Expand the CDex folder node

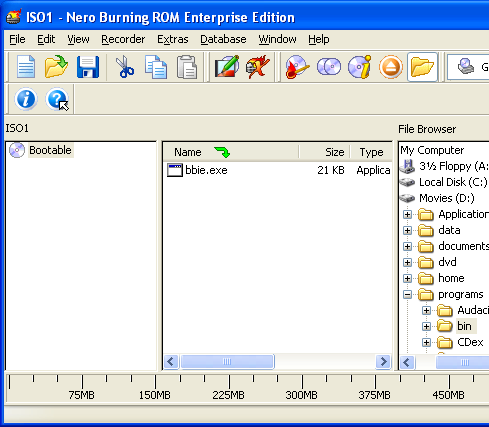click(x=426, y=342)
